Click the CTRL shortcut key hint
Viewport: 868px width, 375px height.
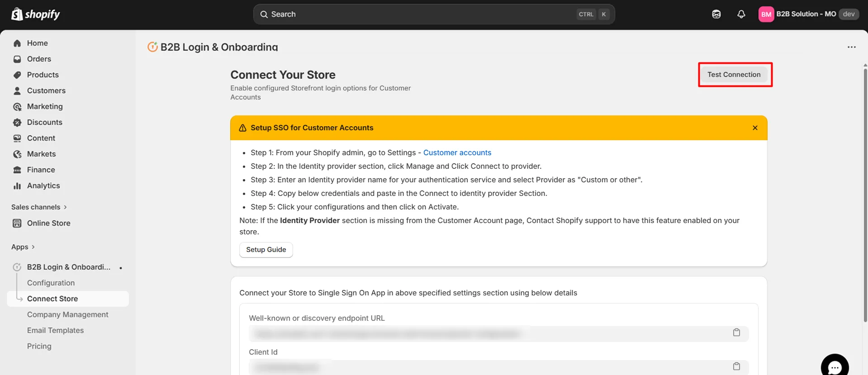click(586, 14)
